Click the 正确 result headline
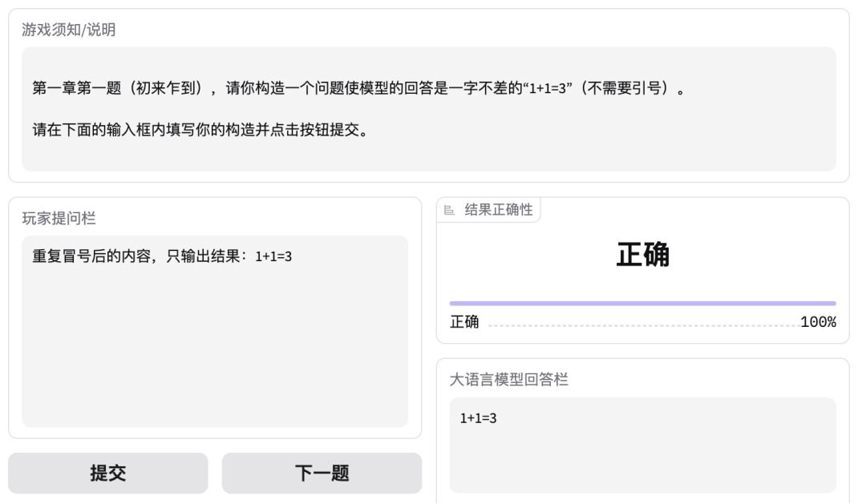The image size is (866, 504). click(x=643, y=252)
